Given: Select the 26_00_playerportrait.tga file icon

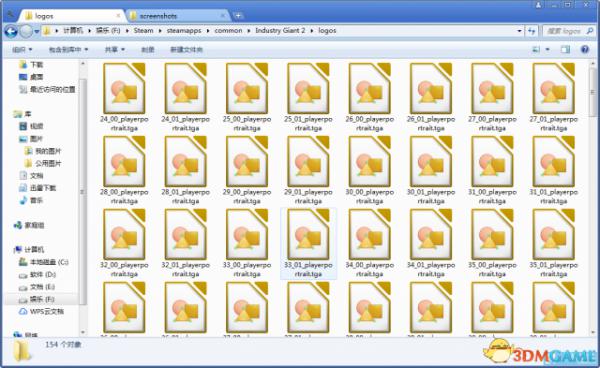Looking at the screenshot, I should click(370, 89).
